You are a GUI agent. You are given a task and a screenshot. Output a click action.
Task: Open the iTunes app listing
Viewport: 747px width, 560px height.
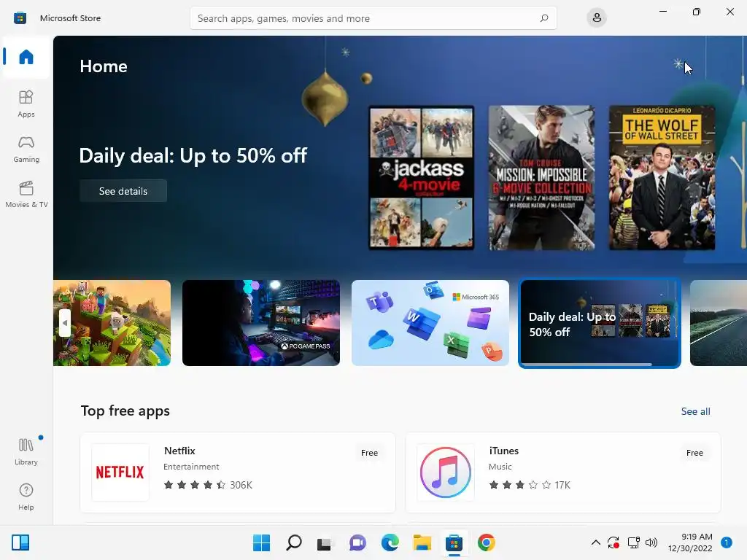[563, 472]
